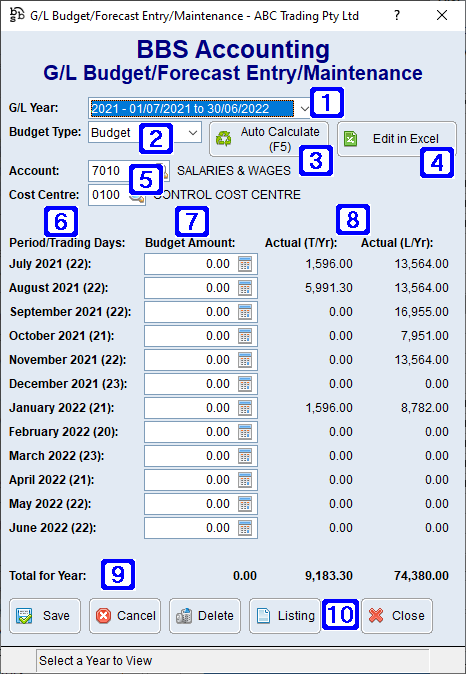
Task: Delete the budget record
Action: [x=205, y=616]
